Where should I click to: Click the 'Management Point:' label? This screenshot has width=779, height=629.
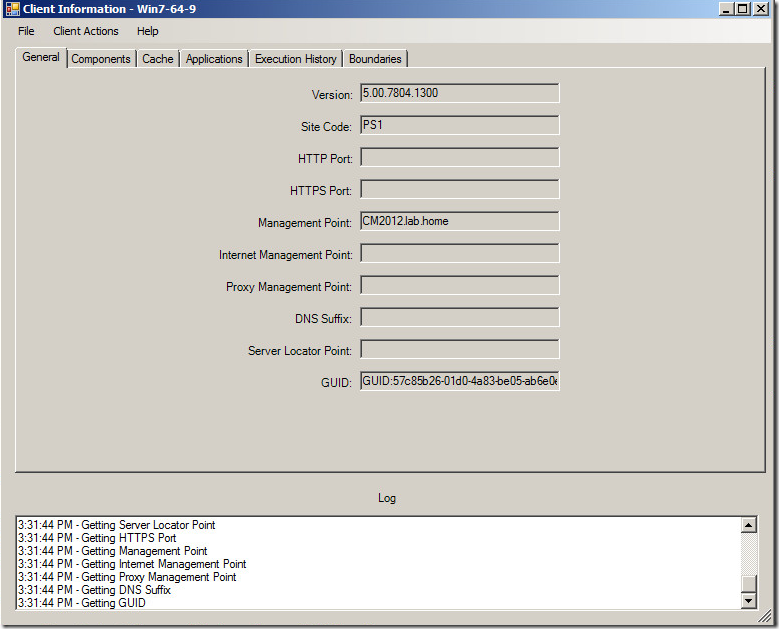point(305,223)
